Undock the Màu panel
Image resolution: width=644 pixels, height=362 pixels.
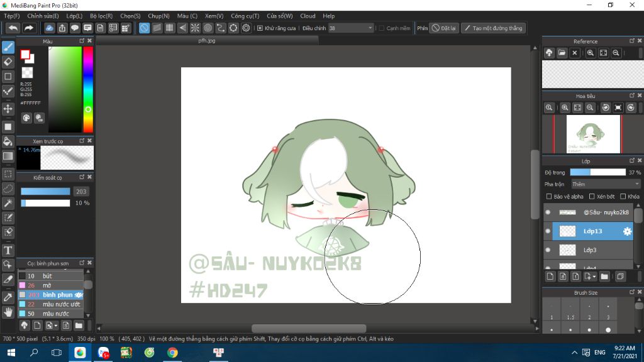pyautogui.click(x=82, y=41)
